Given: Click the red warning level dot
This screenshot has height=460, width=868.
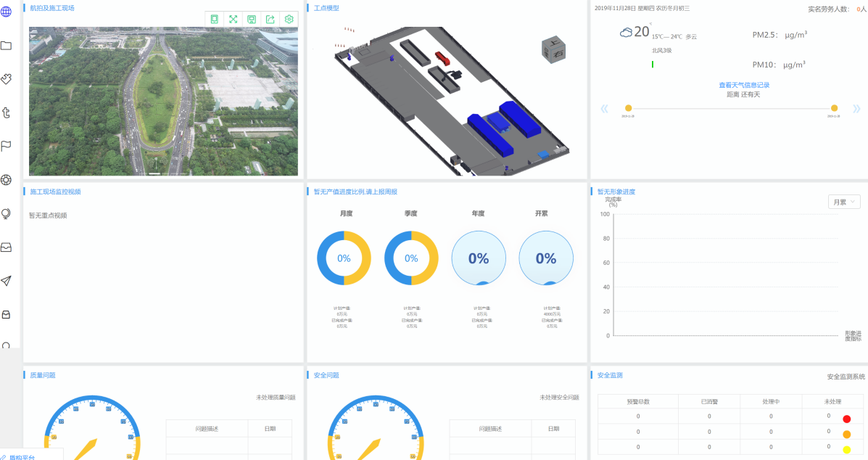Looking at the screenshot, I should click(846, 419).
